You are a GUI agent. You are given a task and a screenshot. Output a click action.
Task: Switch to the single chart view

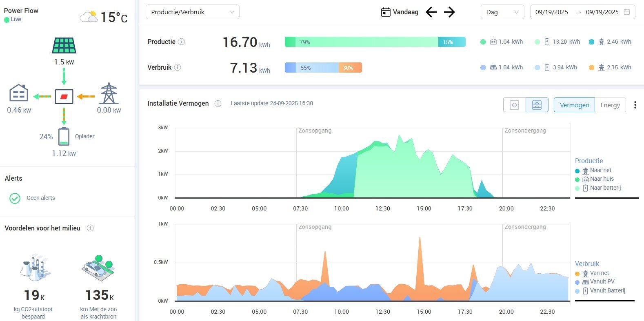click(514, 105)
